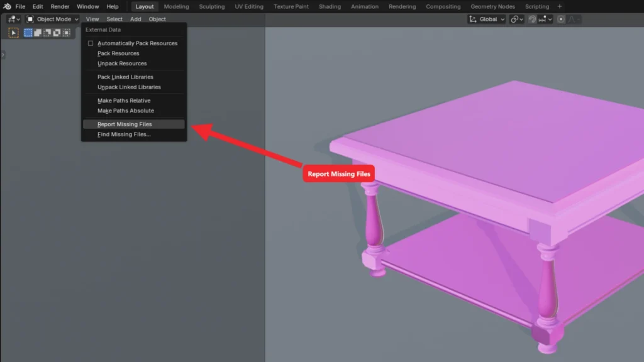
Task: Open the Global transform orientation dropdown
Action: (487, 19)
